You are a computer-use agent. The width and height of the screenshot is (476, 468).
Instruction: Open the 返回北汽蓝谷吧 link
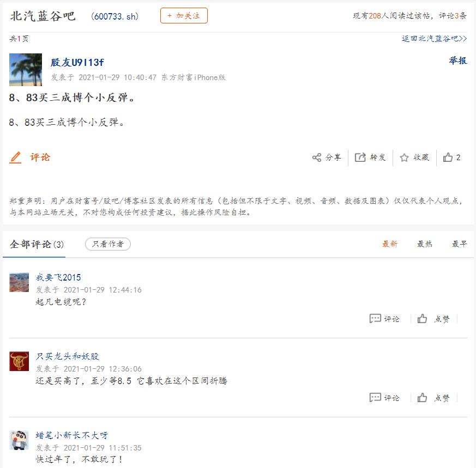434,39
